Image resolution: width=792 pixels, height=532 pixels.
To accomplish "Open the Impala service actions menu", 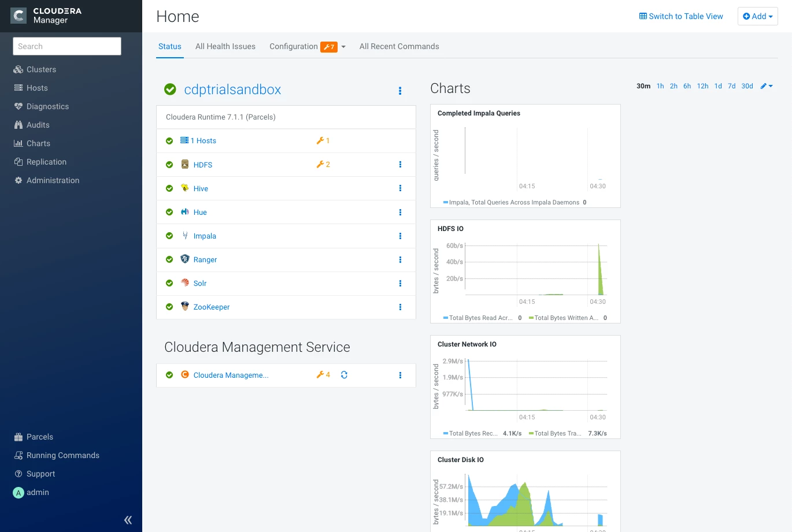I will pyautogui.click(x=400, y=236).
